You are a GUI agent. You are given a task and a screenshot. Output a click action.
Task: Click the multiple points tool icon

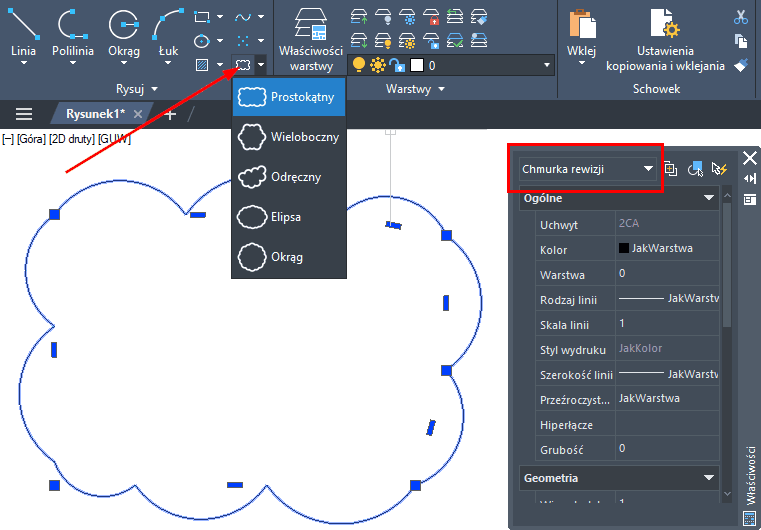pyautogui.click(x=243, y=41)
